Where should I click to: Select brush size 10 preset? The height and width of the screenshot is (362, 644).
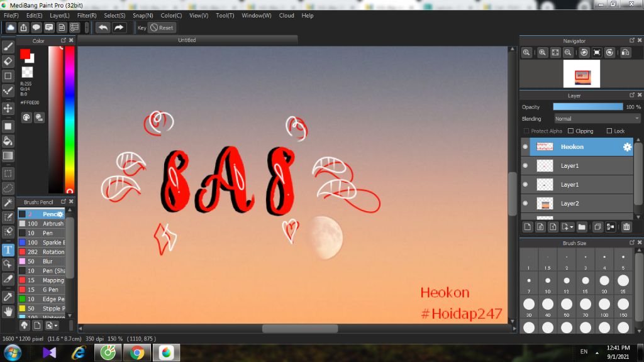[548, 283]
